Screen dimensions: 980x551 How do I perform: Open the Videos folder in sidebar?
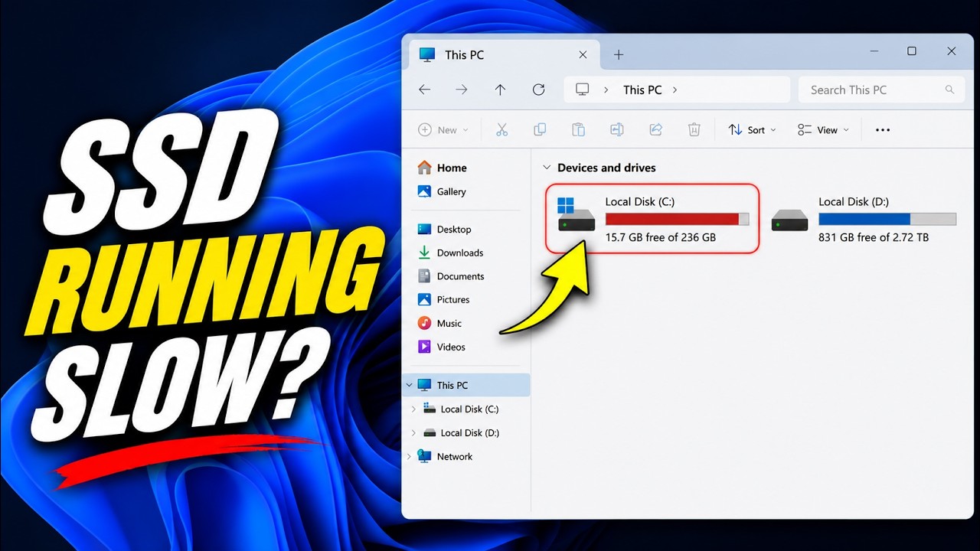(441, 347)
